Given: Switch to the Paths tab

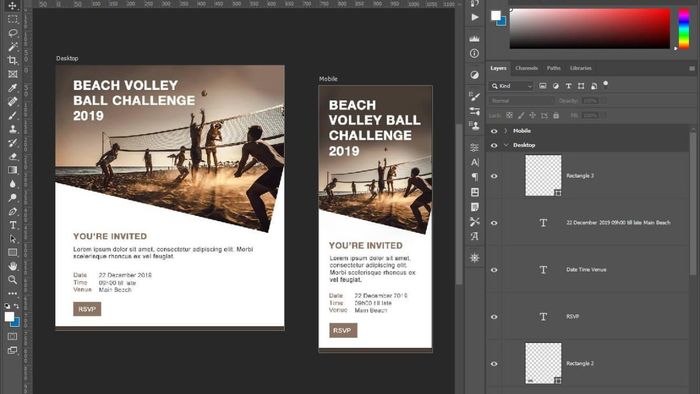Looking at the screenshot, I should [x=554, y=68].
